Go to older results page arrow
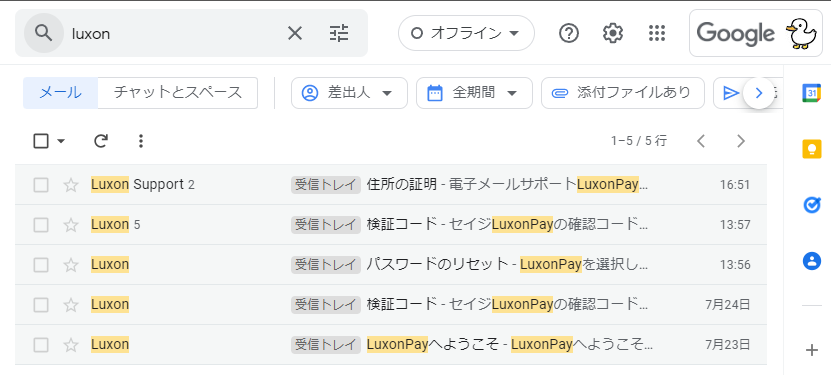 click(x=741, y=141)
